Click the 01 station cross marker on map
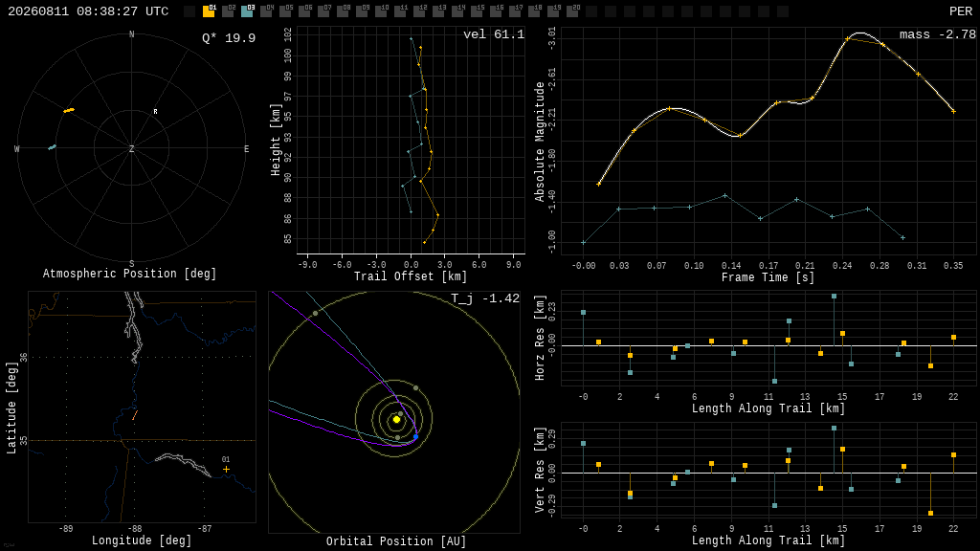This screenshot has width=980, height=551. [226, 469]
